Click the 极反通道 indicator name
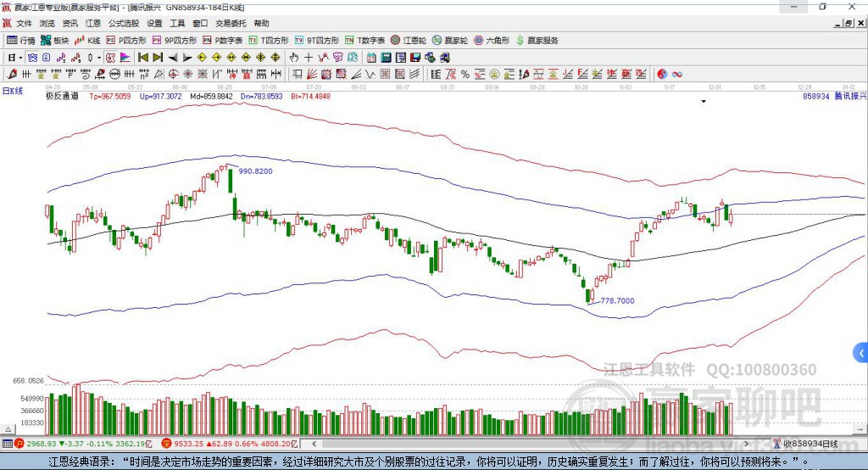The image size is (868, 470). (62, 96)
